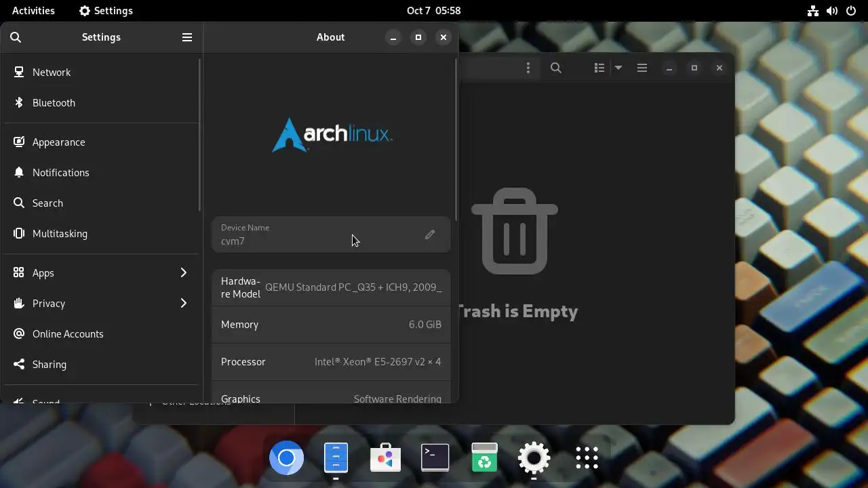Open Activities overview
868x488 pixels.
point(33,11)
